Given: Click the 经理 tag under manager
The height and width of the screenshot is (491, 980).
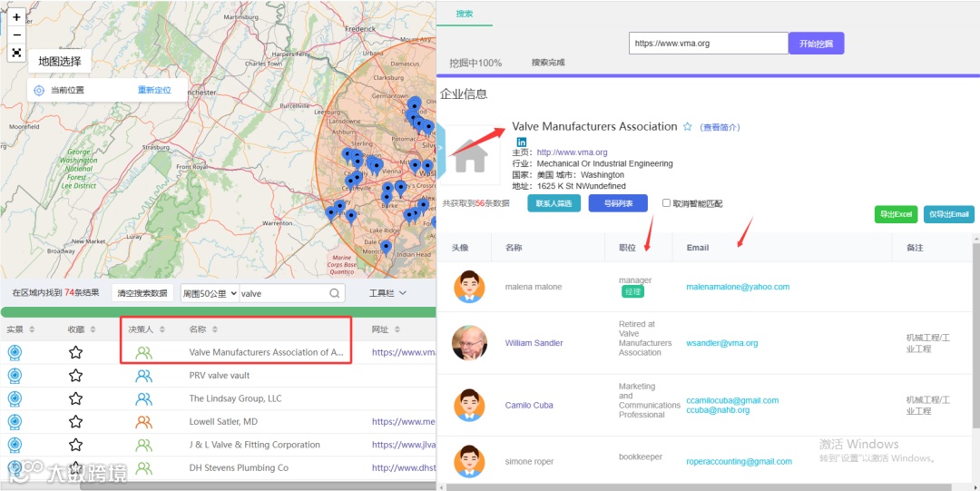Looking at the screenshot, I should pyautogui.click(x=632, y=291).
